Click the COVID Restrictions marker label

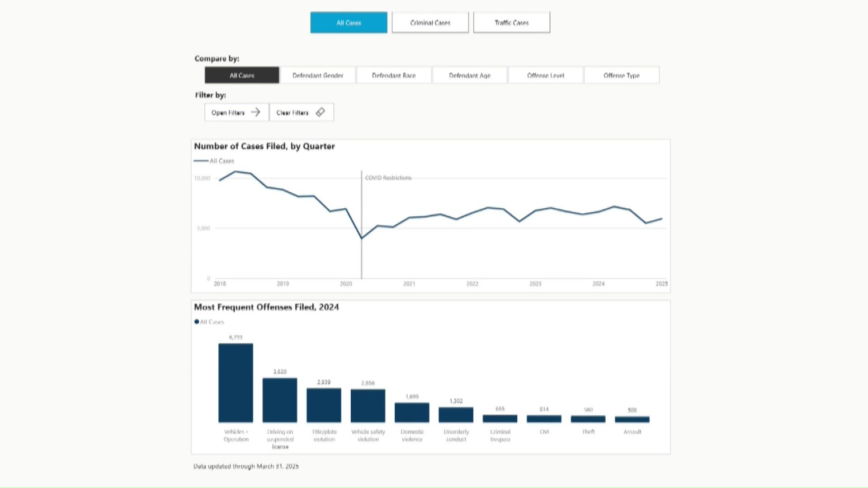(388, 178)
